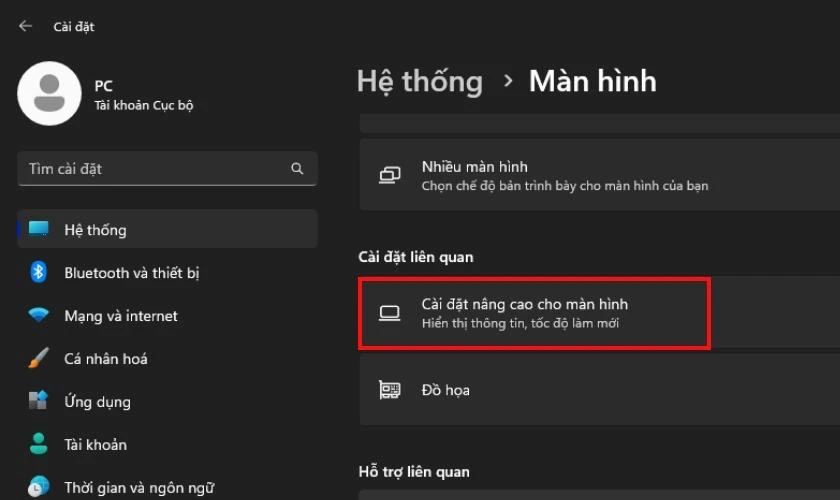Viewport: 840px width, 500px height.
Task: Open Mạng và internet settings
Action: tap(168, 316)
